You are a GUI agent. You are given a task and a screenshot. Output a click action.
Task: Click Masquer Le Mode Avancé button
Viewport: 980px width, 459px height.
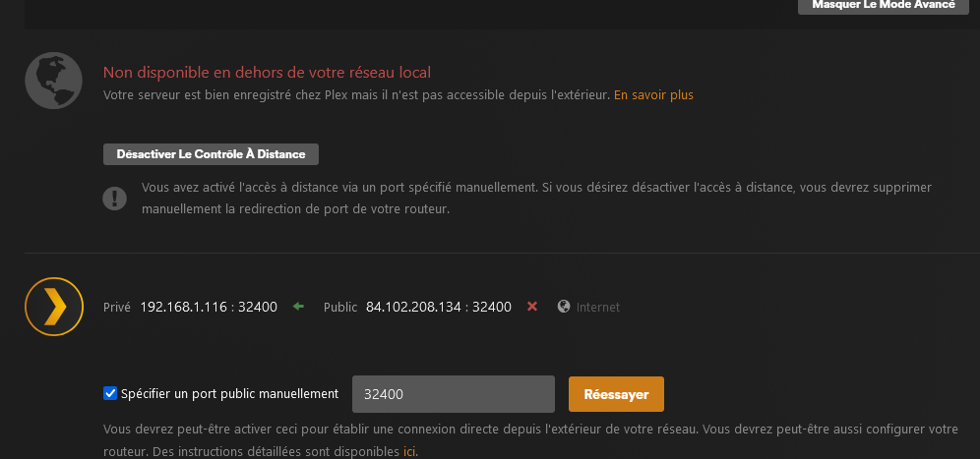(884, 6)
